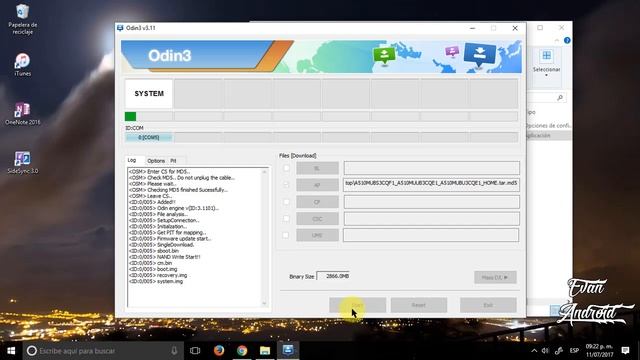
Task: Open the OneNote 2016 desktop shortcut
Action: (22, 113)
